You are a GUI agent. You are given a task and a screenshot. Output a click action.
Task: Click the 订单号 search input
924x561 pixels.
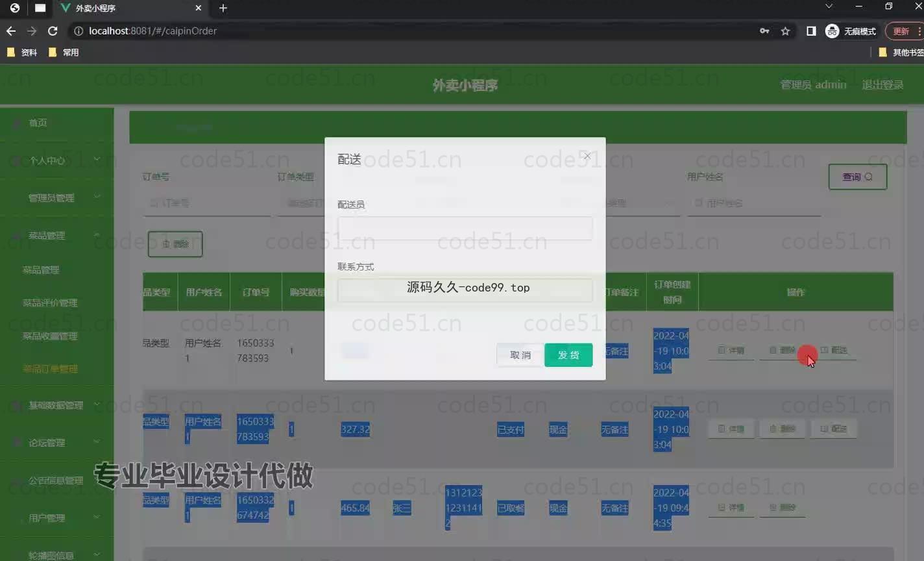(207, 203)
